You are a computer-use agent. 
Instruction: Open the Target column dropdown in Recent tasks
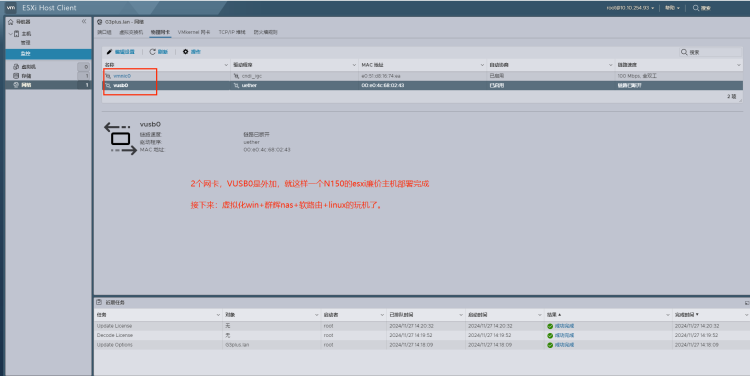[317, 315]
